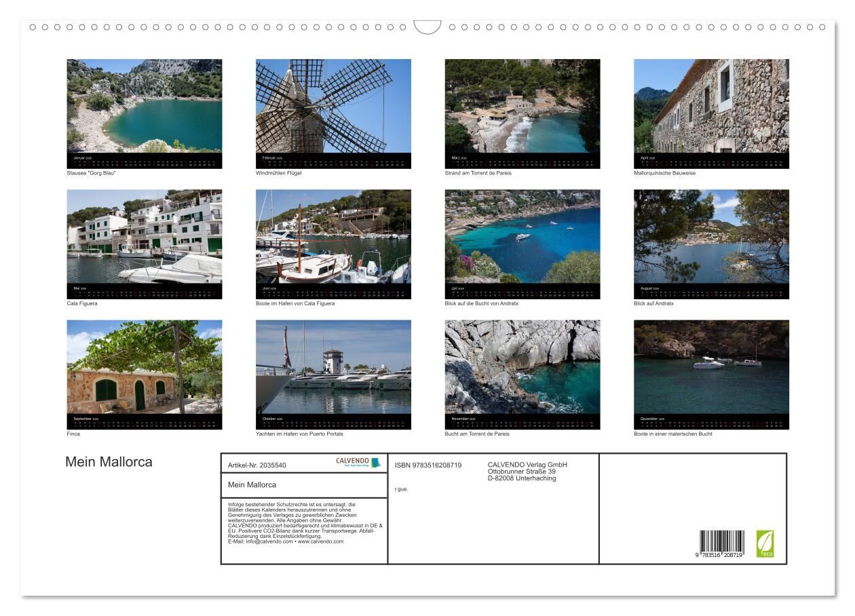Click the ISBN 9783516208719 text
855x616 pixels.
click(427, 465)
